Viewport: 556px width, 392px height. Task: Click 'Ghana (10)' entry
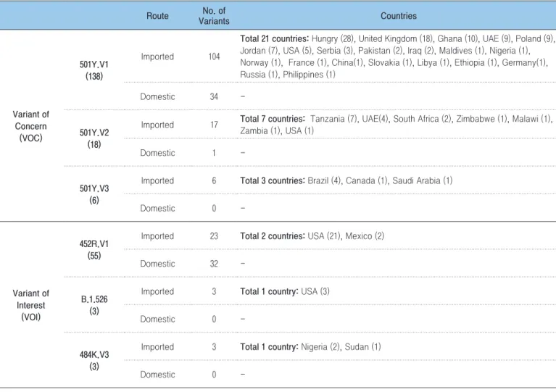(457, 38)
